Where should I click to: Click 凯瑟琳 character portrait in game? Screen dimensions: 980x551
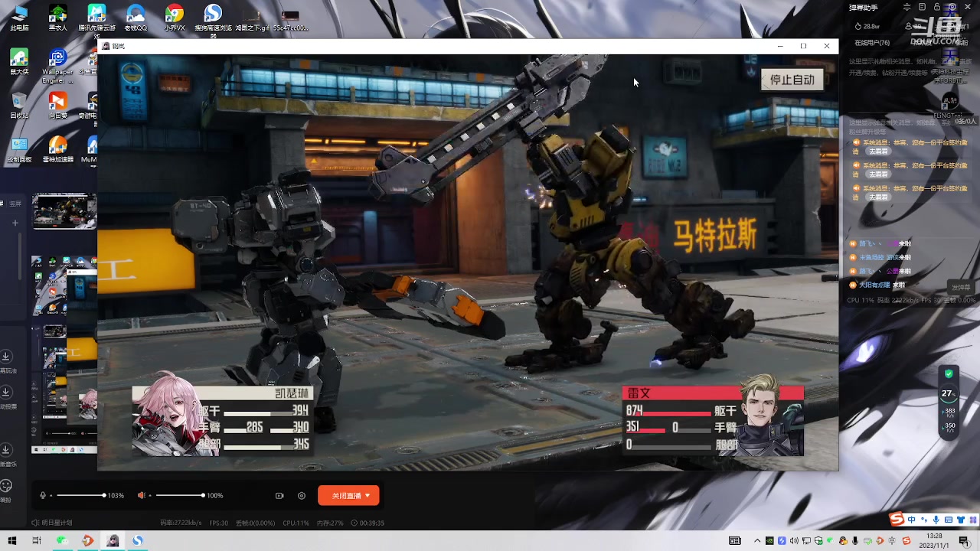(175, 414)
